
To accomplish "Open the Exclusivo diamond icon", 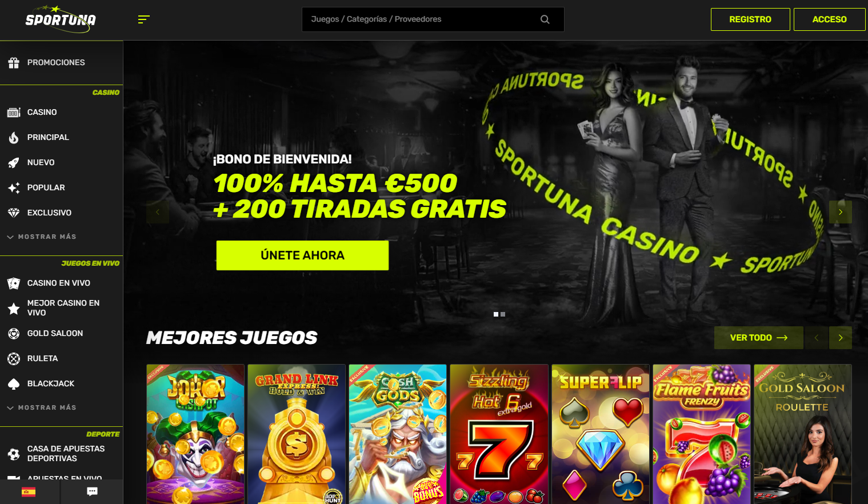I will click(14, 213).
